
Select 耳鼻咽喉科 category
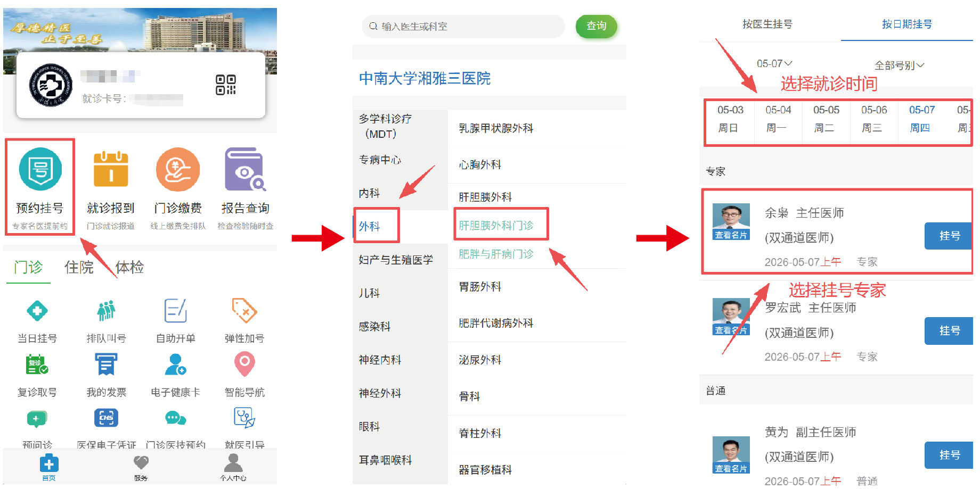point(400,460)
